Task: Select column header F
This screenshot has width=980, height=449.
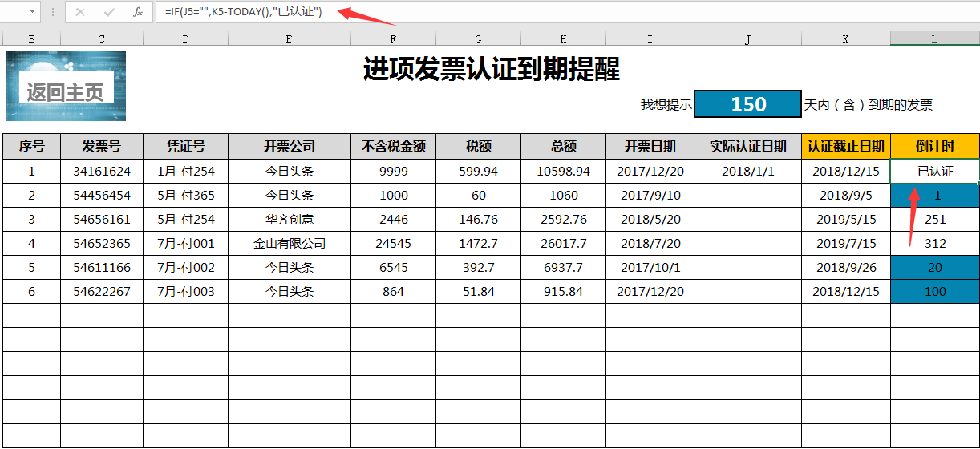Action: [x=394, y=38]
